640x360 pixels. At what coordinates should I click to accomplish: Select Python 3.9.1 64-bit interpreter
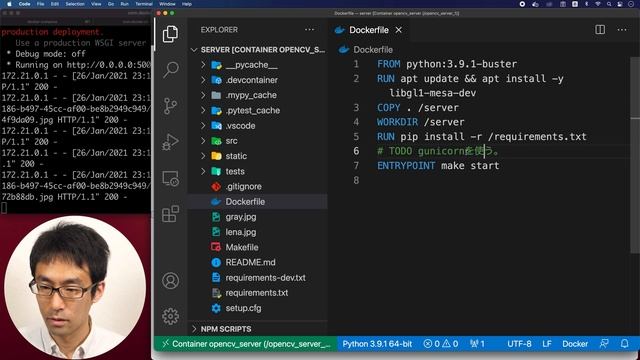377,344
